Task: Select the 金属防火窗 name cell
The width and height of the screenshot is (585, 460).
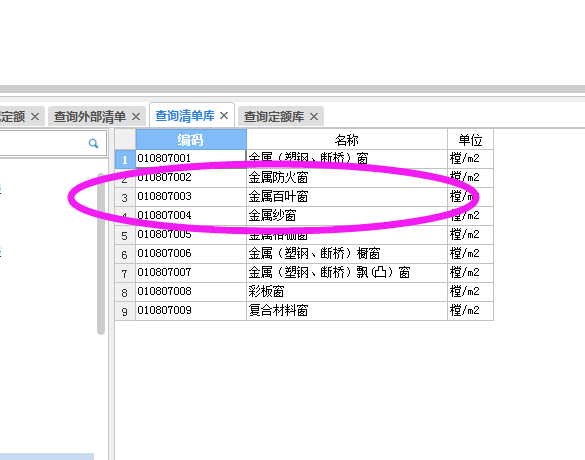Action: click(x=347, y=178)
